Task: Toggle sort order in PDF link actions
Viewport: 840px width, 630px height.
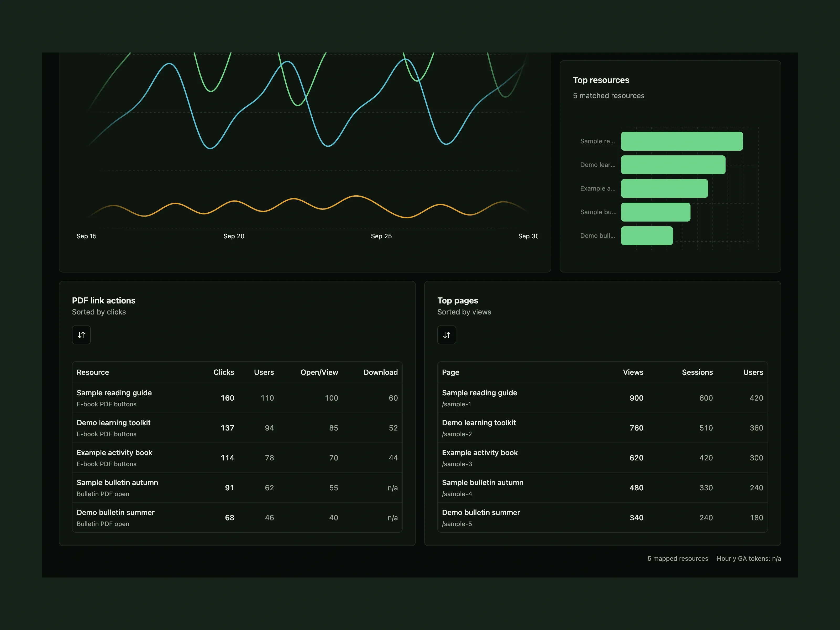Action: coord(81,335)
